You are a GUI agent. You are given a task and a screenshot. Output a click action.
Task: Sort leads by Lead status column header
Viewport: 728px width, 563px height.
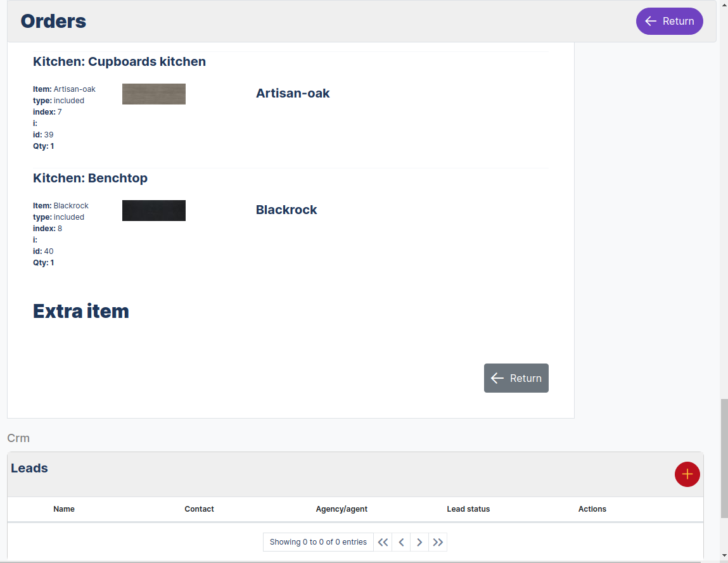(468, 509)
